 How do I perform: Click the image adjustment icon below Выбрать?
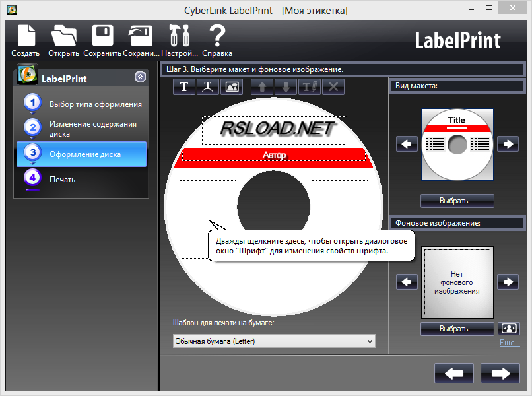pos(508,328)
